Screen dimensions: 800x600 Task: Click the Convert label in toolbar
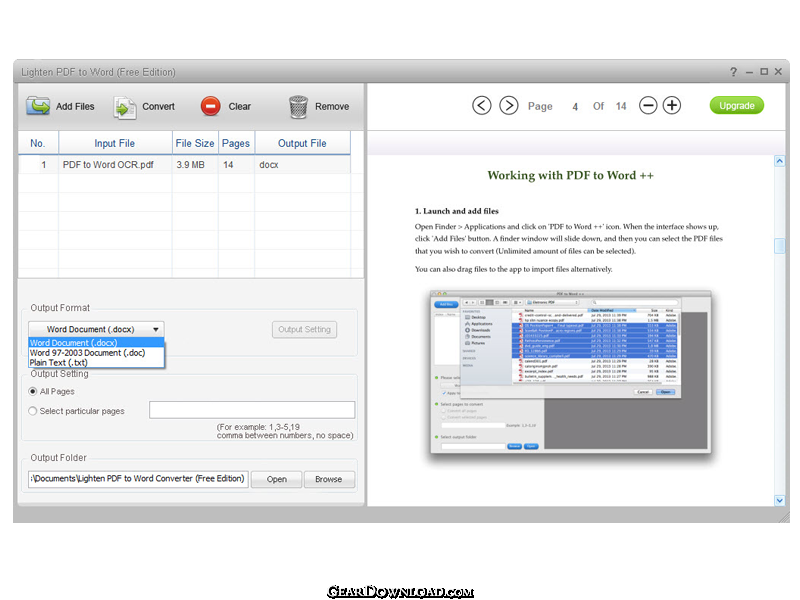(x=158, y=107)
